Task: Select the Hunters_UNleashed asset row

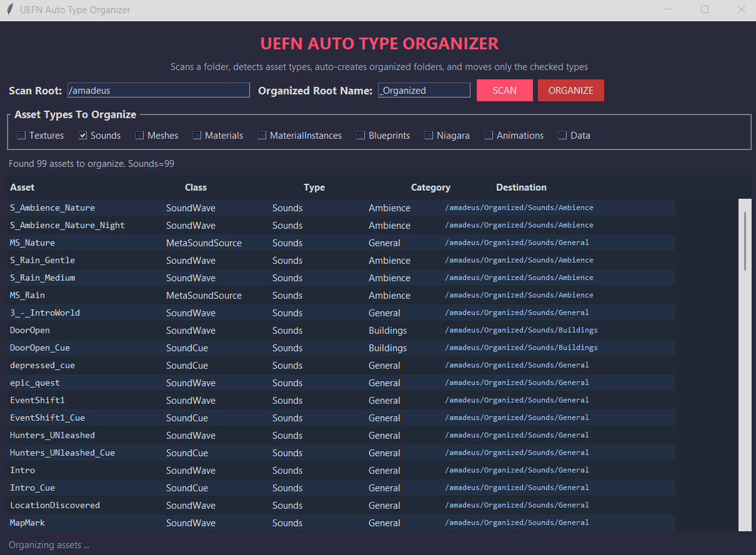Action: tap(341, 435)
